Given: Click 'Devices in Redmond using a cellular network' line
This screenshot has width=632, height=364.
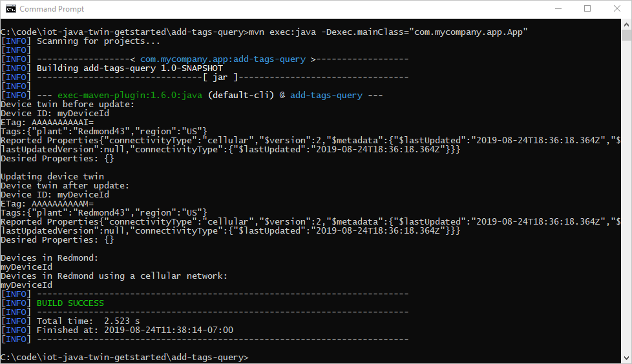Looking at the screenshot, I should [x=114, y=276].
